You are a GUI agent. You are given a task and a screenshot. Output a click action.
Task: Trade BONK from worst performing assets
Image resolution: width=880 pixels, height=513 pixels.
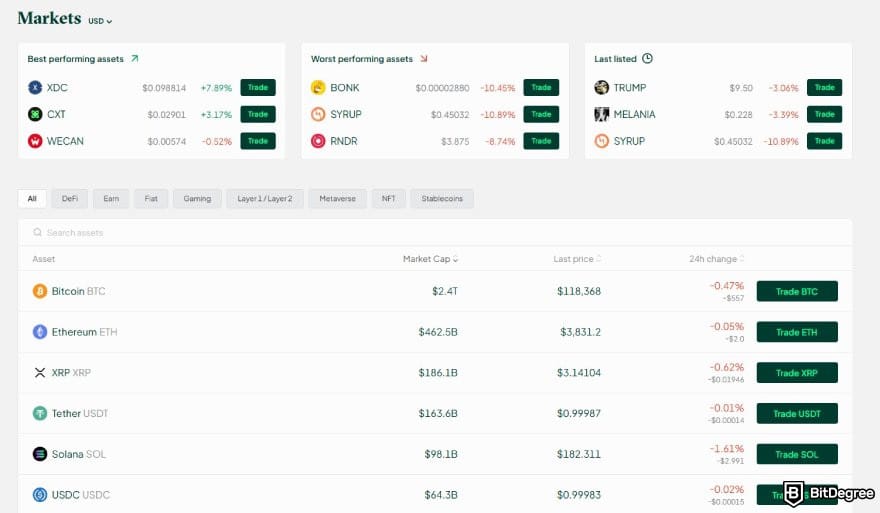point(541,88)
